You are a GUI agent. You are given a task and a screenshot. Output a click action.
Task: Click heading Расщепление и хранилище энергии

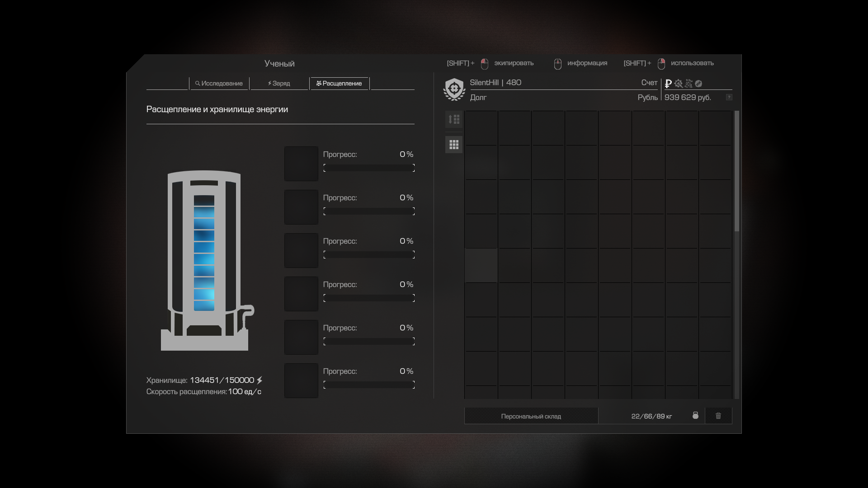(217, 109)
